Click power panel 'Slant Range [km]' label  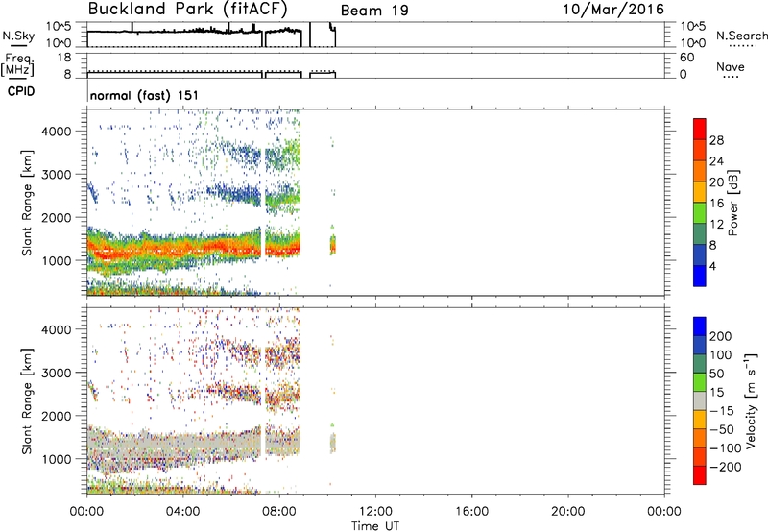27,203
